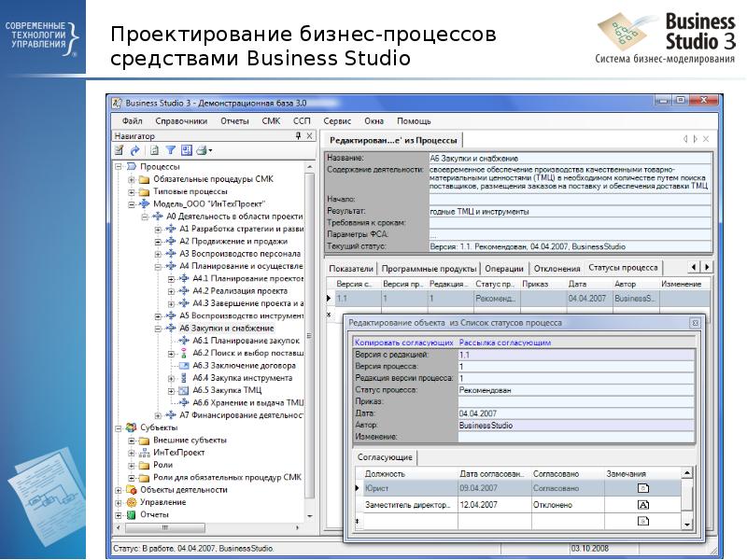Open the Файл menu
747x560 pixels.
pos(132,121)
